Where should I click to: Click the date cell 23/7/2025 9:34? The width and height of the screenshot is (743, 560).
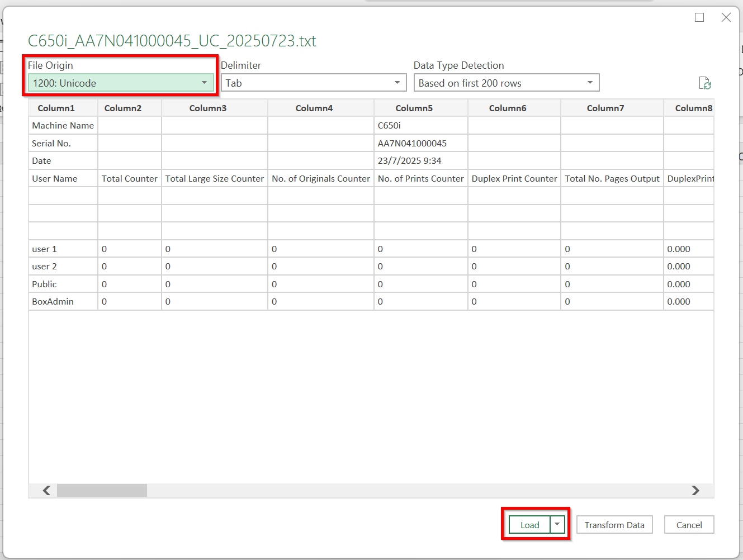(x=409, y=160)
